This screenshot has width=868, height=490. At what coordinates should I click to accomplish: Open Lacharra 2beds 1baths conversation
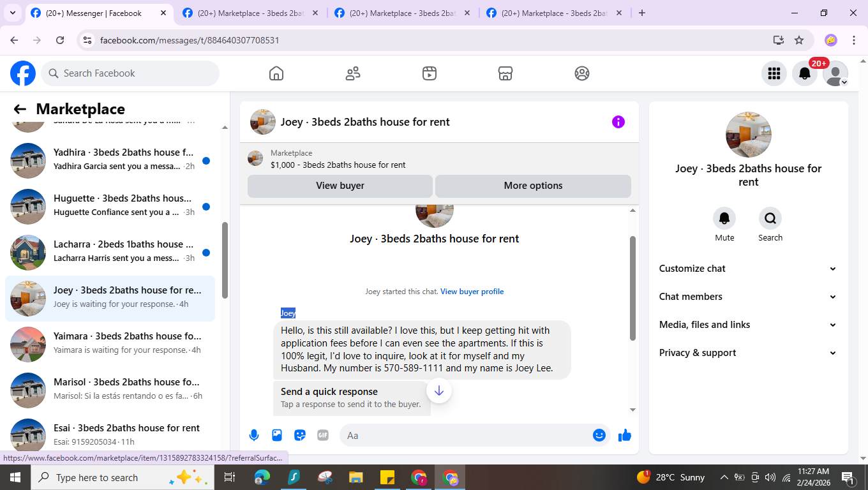[x=110, y=253]
